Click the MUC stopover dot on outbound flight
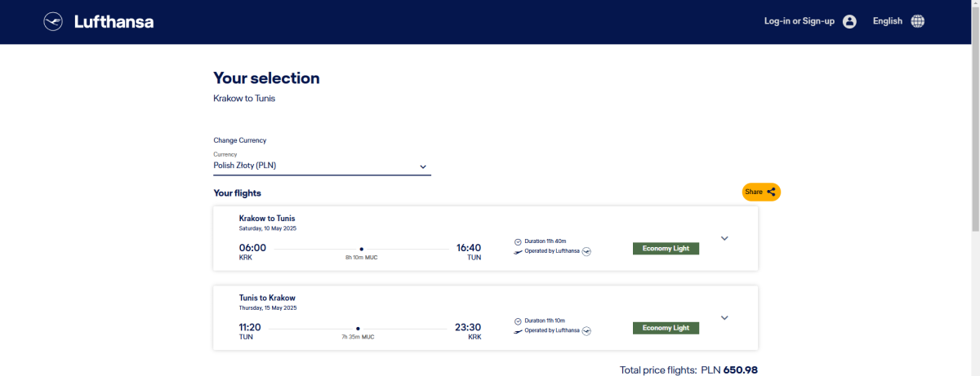The width and height of the screenshot is (980, 376). 361,249
